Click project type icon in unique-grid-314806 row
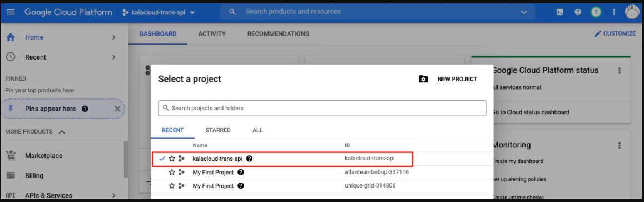644x202 pixels. 181,186
